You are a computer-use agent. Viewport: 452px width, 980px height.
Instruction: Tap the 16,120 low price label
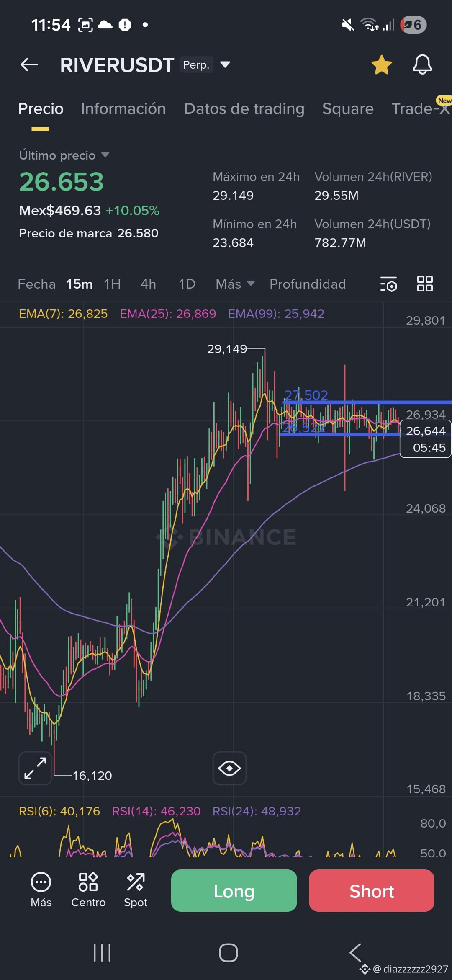tap(92, 776)
